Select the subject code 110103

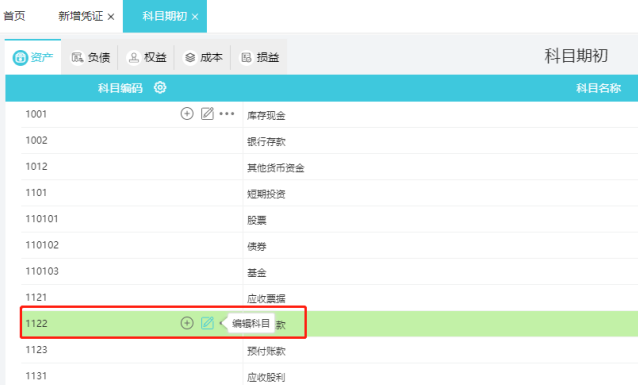tap(42, 271)
